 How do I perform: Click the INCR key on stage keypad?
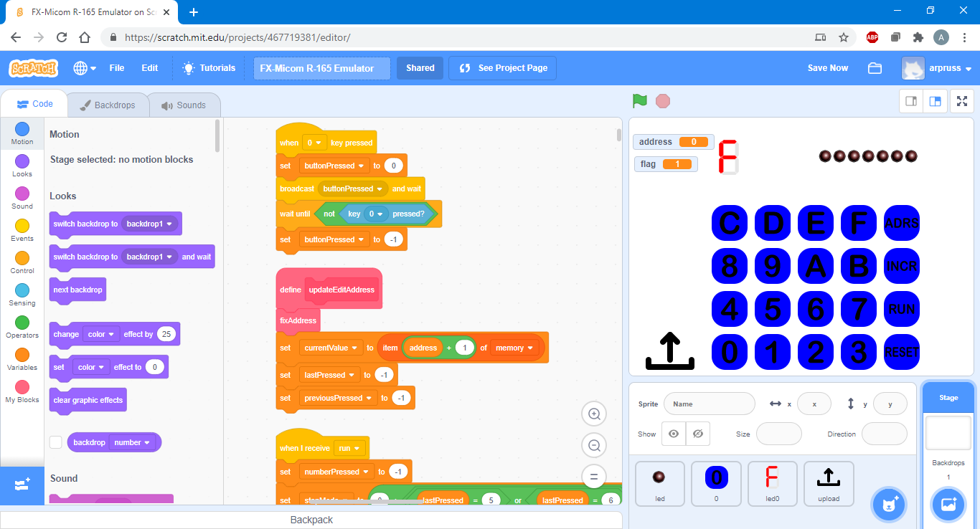902,266
